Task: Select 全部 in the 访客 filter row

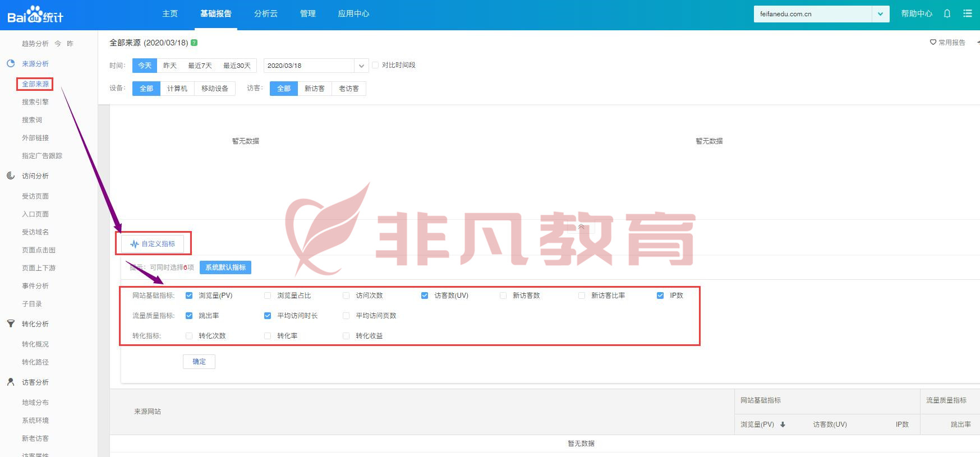Action: [284, 89]
